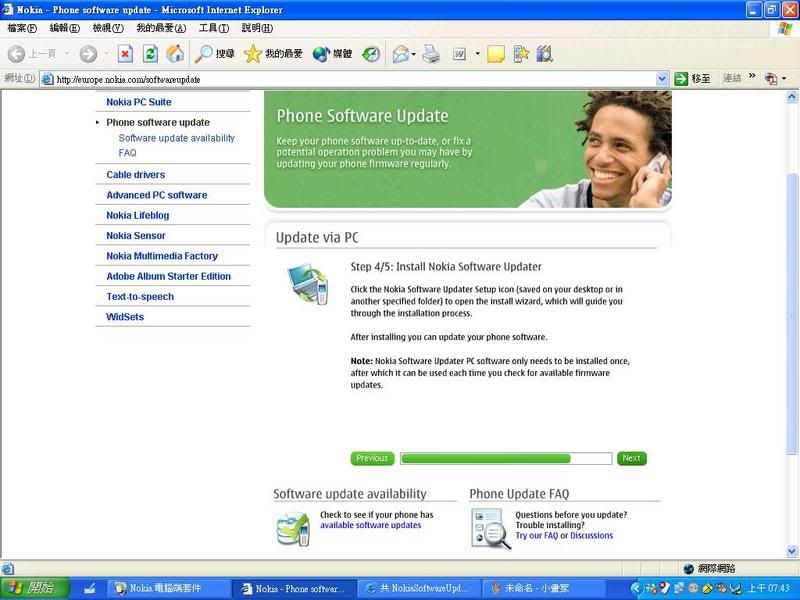Open the 工具(T) Tools menu

click(x=214, y=28)
